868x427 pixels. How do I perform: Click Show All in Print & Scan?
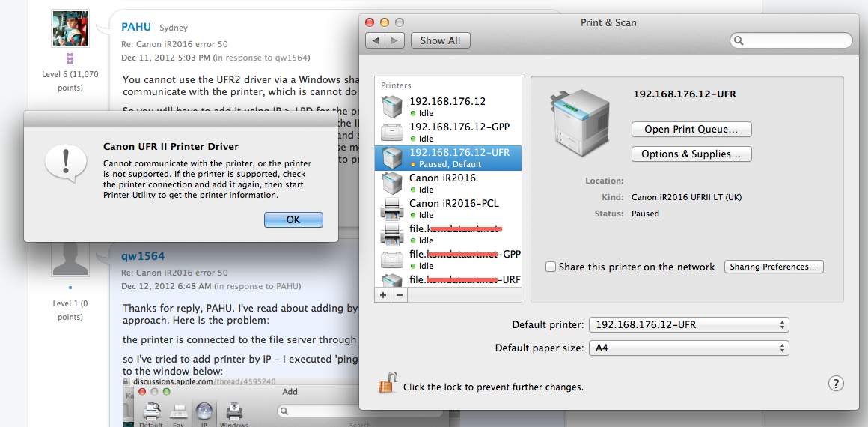[x=440, y=40]
